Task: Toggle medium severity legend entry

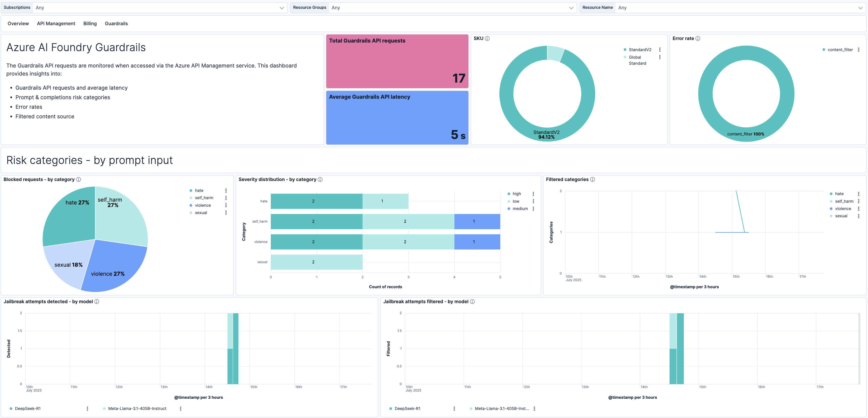Action: coord(520,209)
